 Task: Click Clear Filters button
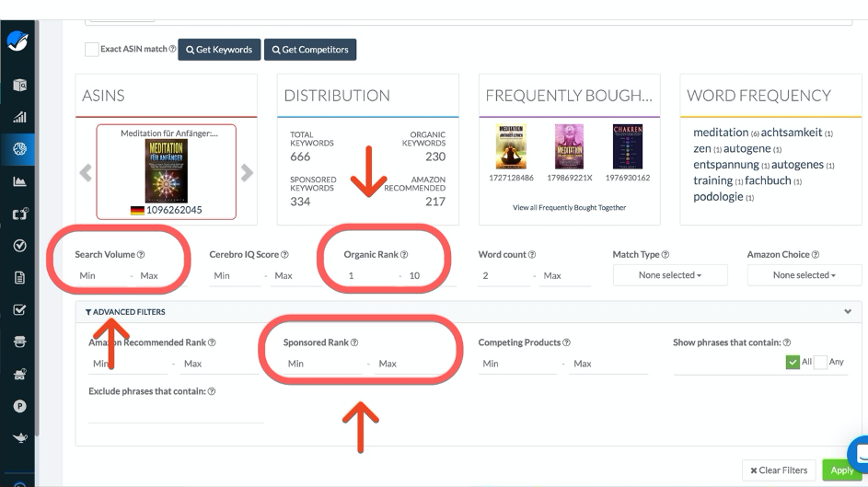[x=779, y=470]
